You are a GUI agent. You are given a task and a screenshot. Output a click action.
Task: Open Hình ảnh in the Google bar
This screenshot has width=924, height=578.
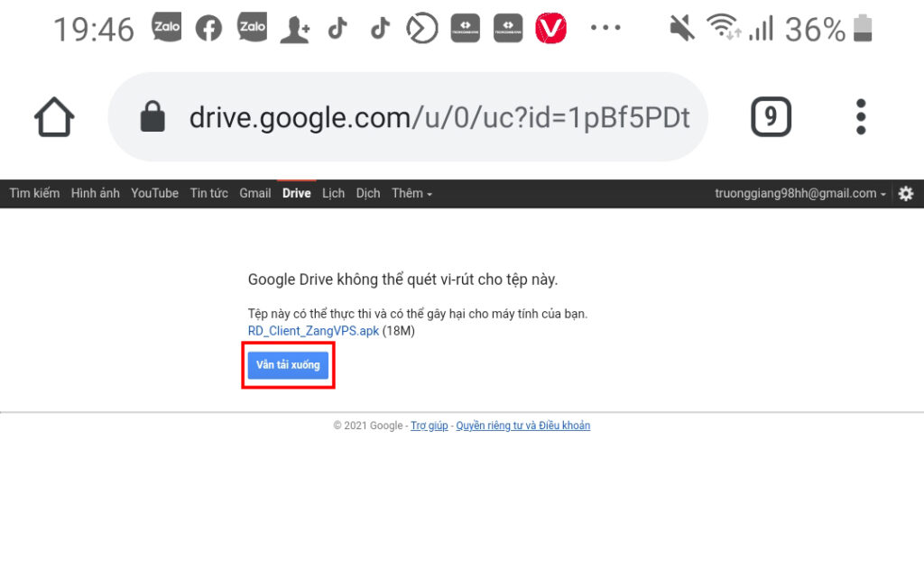point(95,194)
